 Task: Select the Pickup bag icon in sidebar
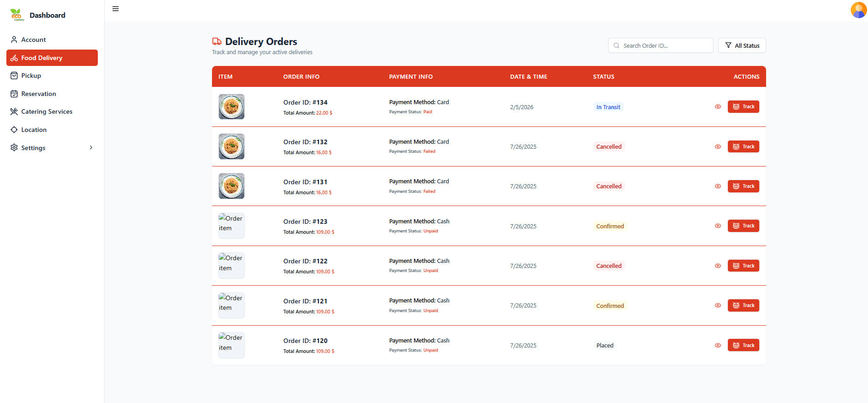click(x=14, y=76)
